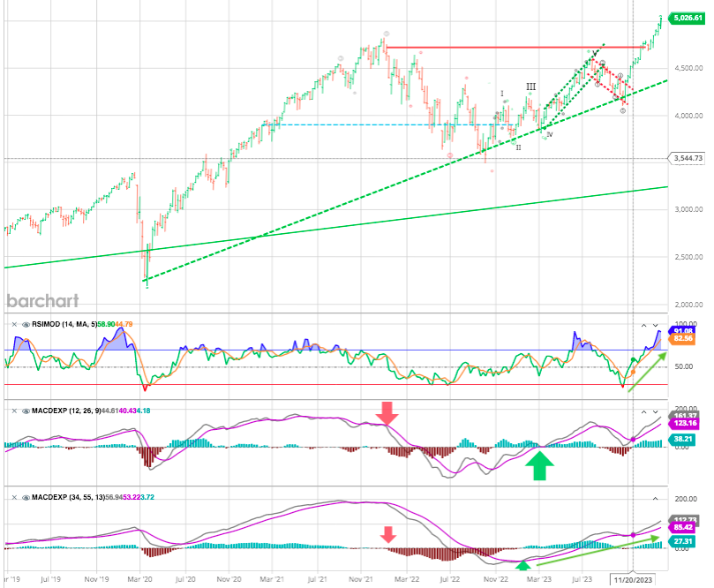Select the red down arrow on MACDEXP (12, 26, 9)

386,412
